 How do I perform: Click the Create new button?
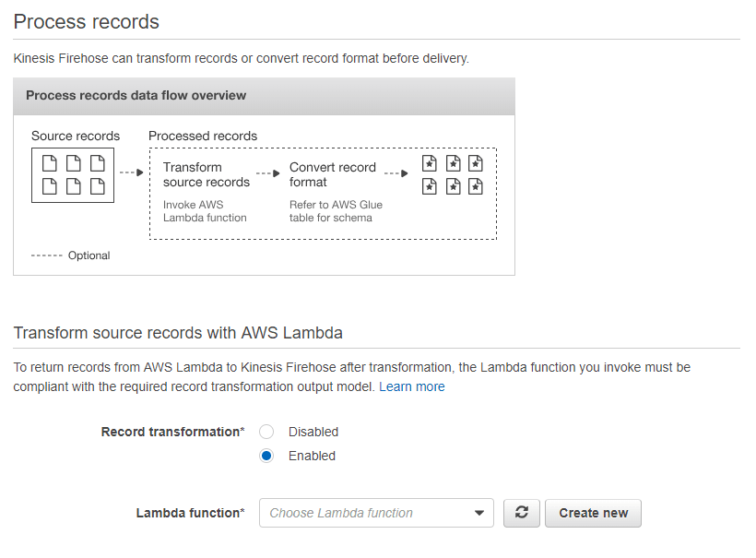(x=593, y=513)
